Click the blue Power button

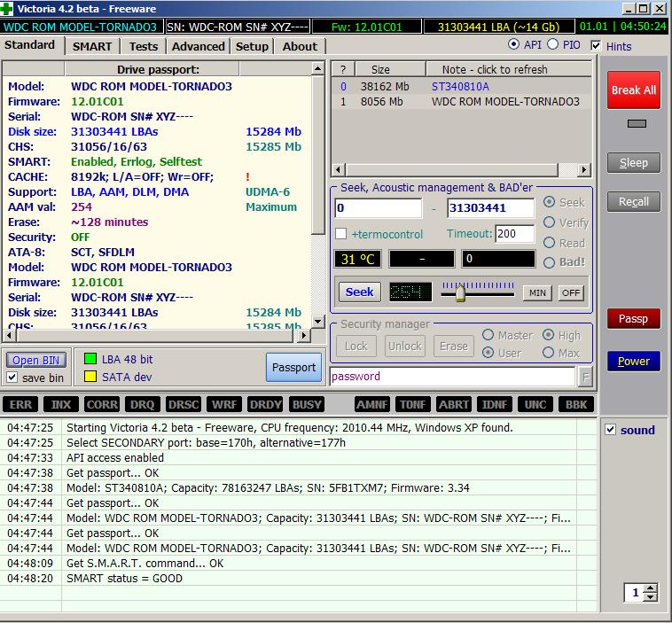(x=633, y=362)
